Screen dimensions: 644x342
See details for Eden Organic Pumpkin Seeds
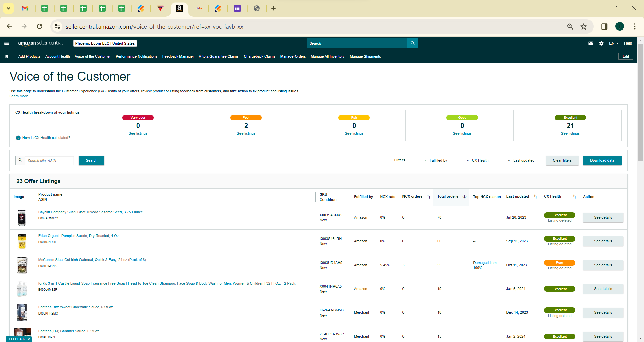coord(603,241)
